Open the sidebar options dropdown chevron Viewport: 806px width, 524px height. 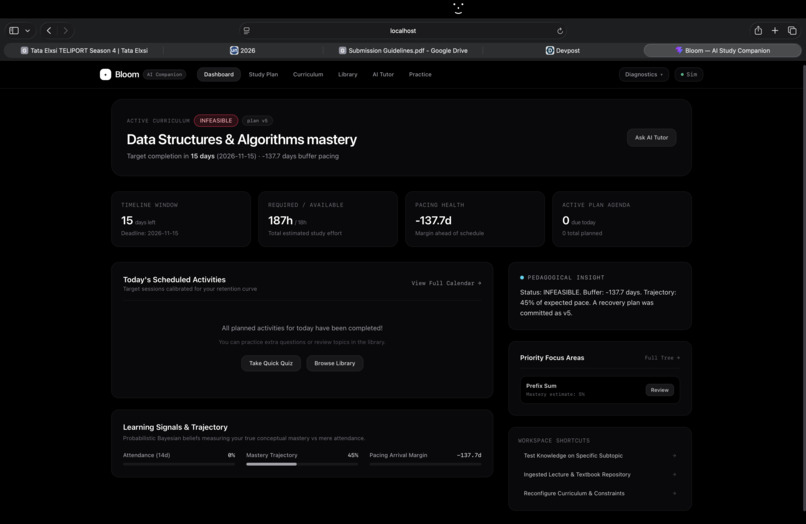[28, 31]
